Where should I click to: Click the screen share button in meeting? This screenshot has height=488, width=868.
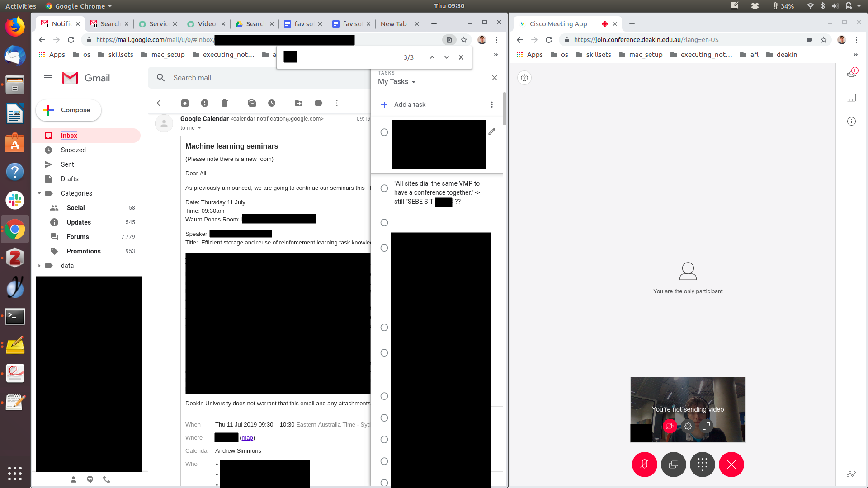pos(673,465)
